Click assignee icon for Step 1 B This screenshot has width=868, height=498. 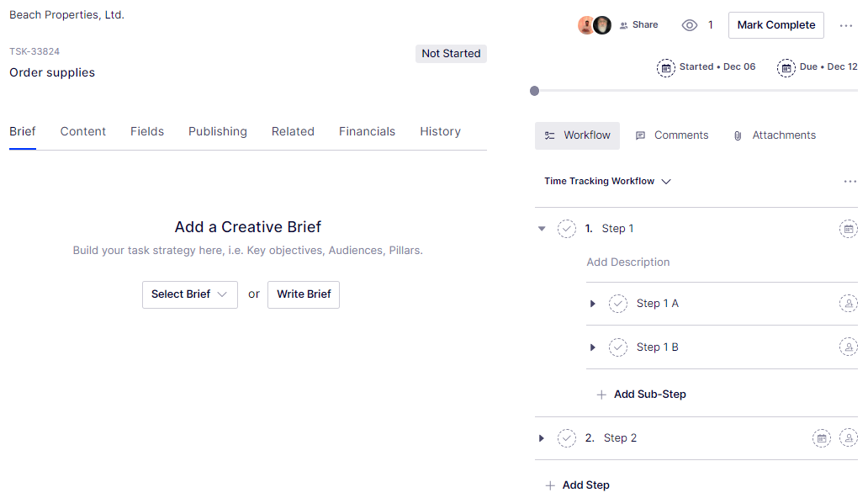pos(848,347)
